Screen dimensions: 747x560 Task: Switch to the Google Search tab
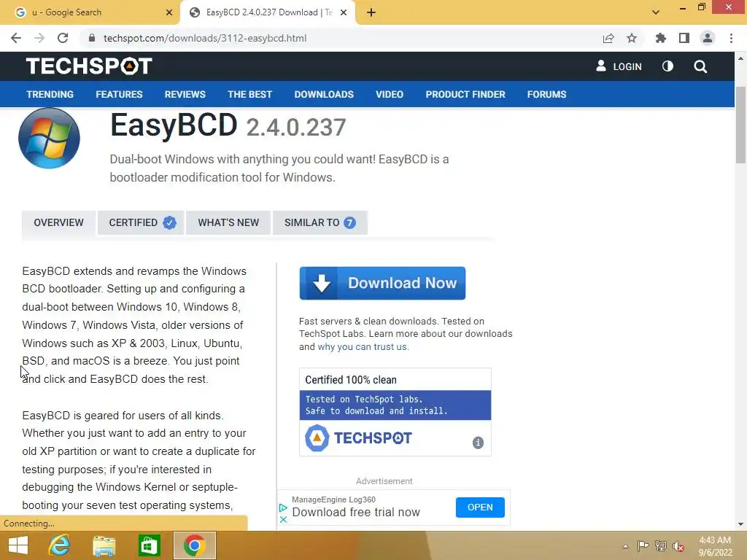tap(90, 12)
